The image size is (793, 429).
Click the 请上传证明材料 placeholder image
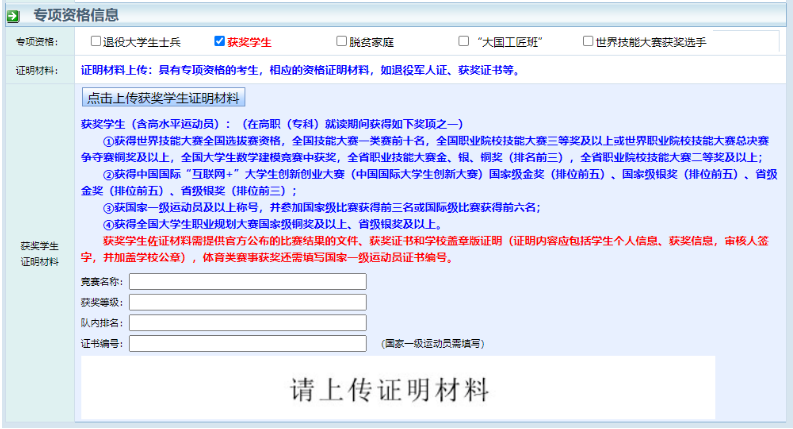click(x=397, y=390)
